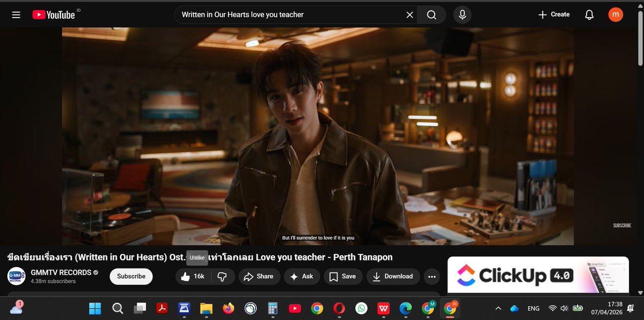Open Calculator from the taskbar

(273, 308)
